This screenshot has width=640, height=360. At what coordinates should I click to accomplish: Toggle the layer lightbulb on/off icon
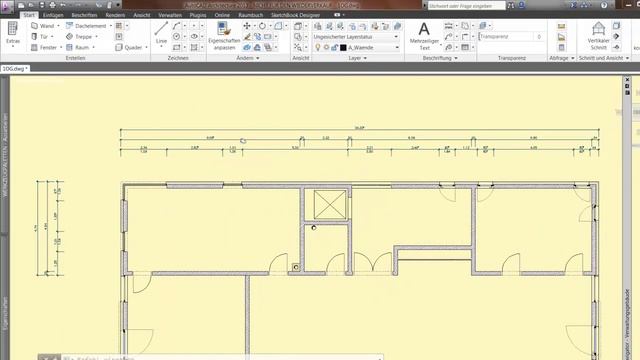pyautogui.click(x=318, y=47)
